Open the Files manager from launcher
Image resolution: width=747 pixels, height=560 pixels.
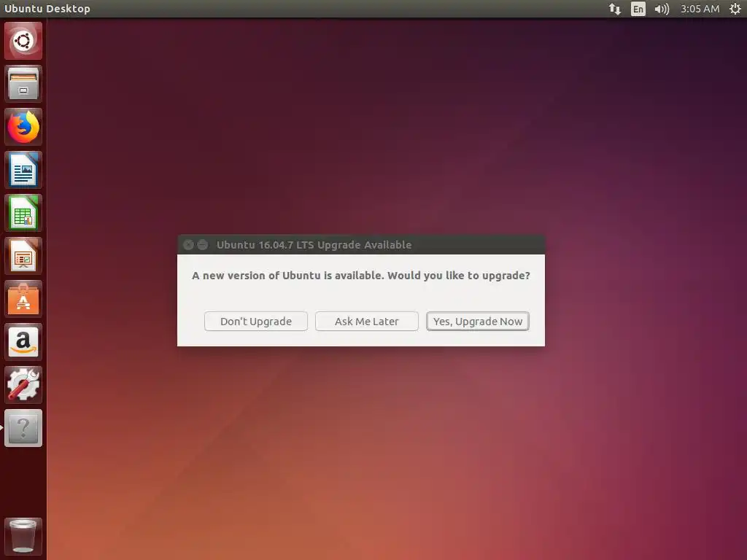(23, 84)
